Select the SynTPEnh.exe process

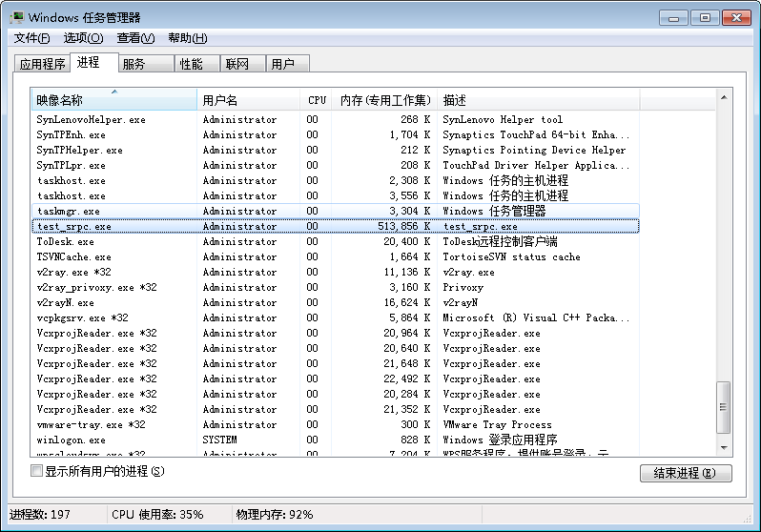[336, 134]
